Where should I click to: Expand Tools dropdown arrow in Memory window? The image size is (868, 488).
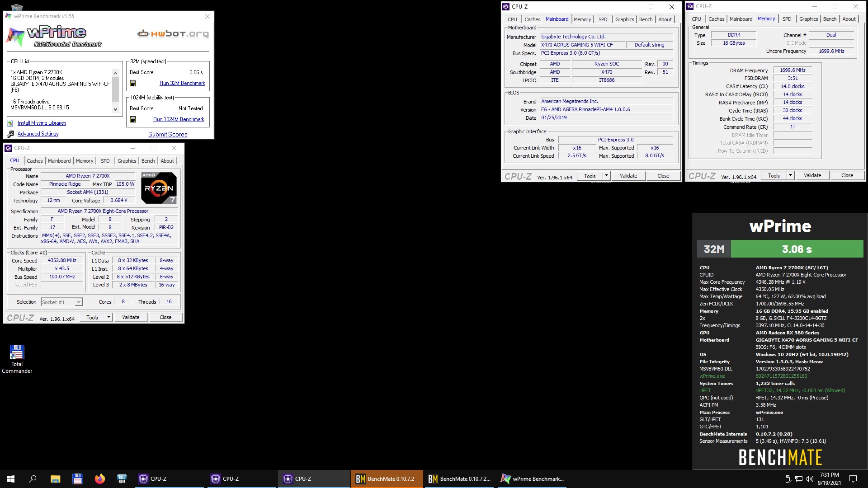790,175
